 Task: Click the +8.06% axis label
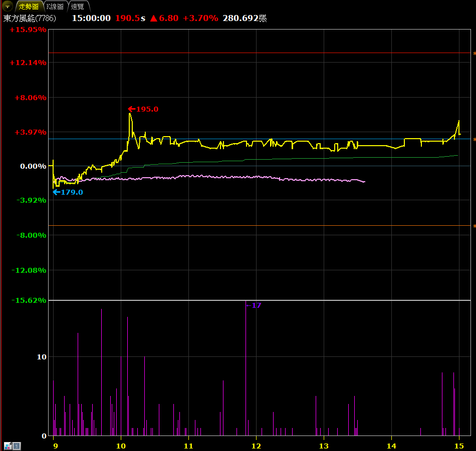click(x=31, y=98)
